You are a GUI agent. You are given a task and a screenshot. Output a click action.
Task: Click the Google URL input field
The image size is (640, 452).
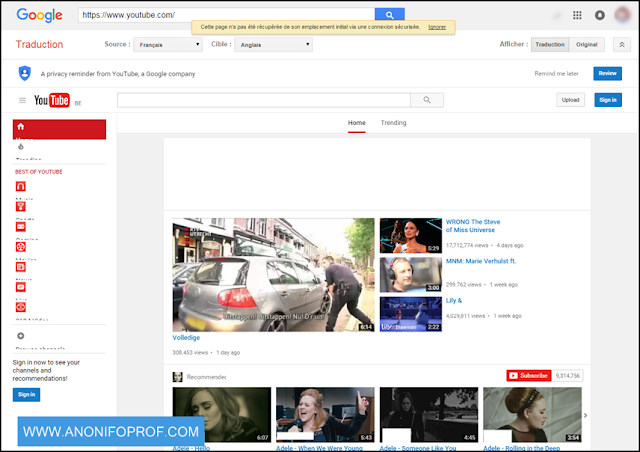point(227,15)
